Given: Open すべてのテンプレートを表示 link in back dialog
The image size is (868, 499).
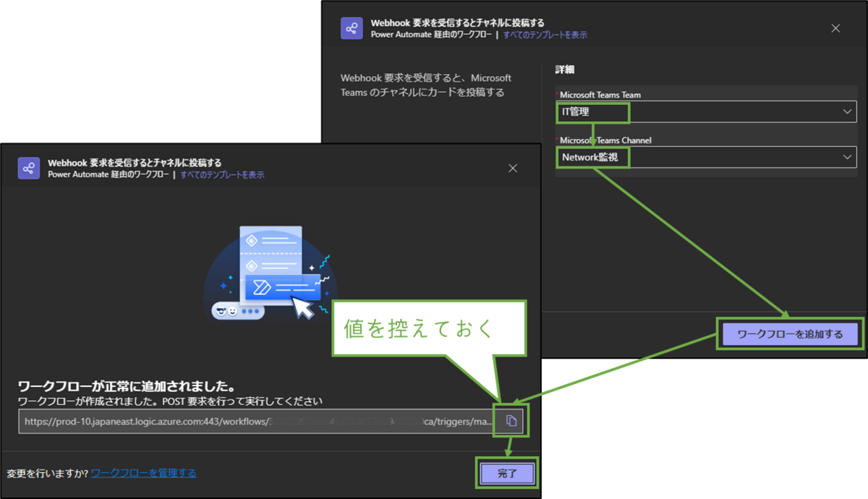Looking at the screenshot, I should (x=545, y=35).
